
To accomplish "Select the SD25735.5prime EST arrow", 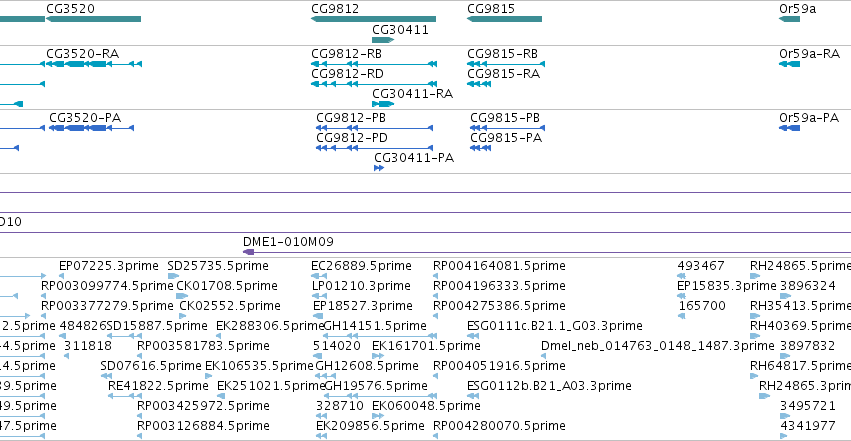I will click(173, 276).
